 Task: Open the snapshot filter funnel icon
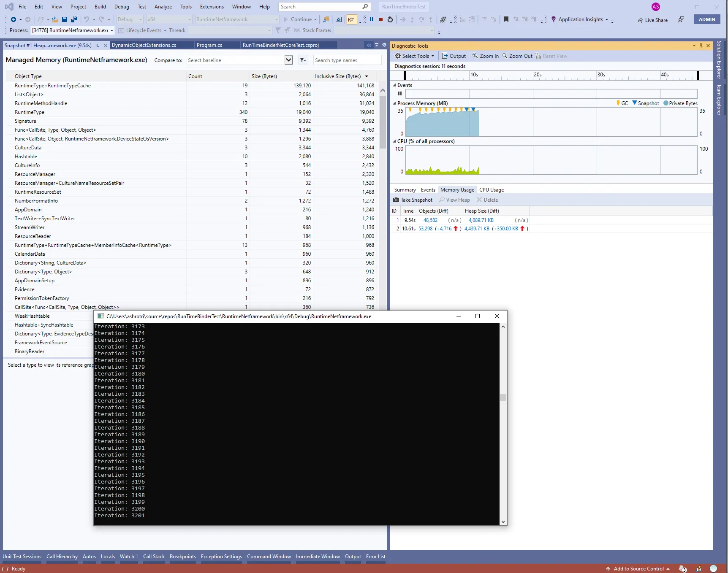303,60
